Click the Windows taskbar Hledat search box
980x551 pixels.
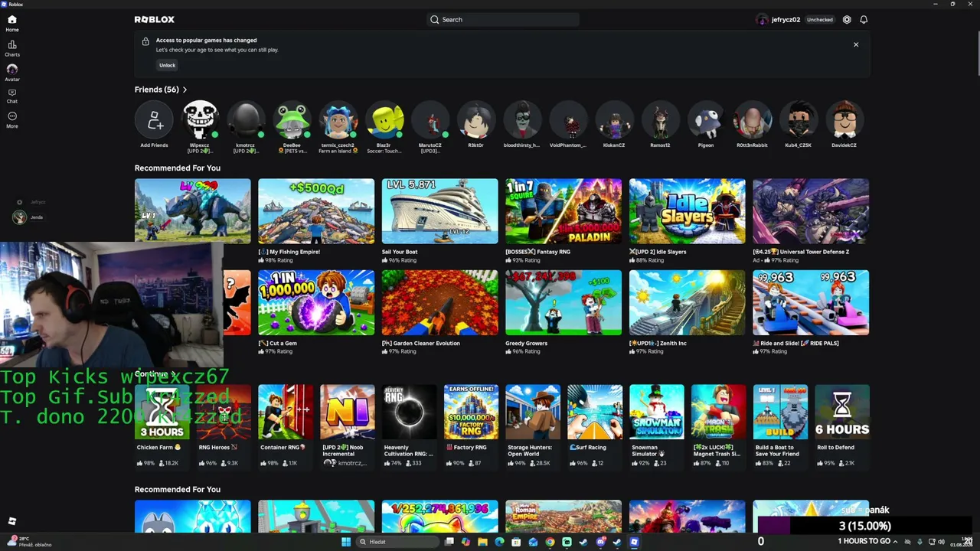[398, 542]
